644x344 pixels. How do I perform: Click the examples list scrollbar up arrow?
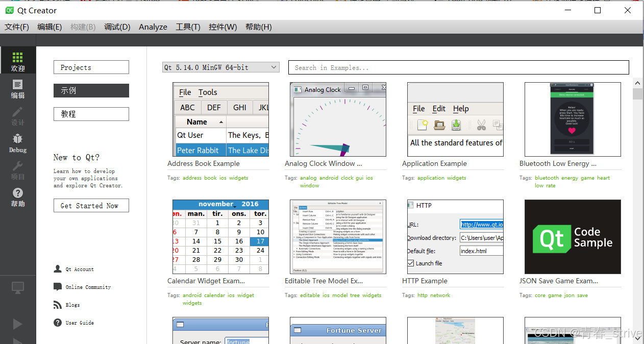pyautogui.click(x=637, y=82)
